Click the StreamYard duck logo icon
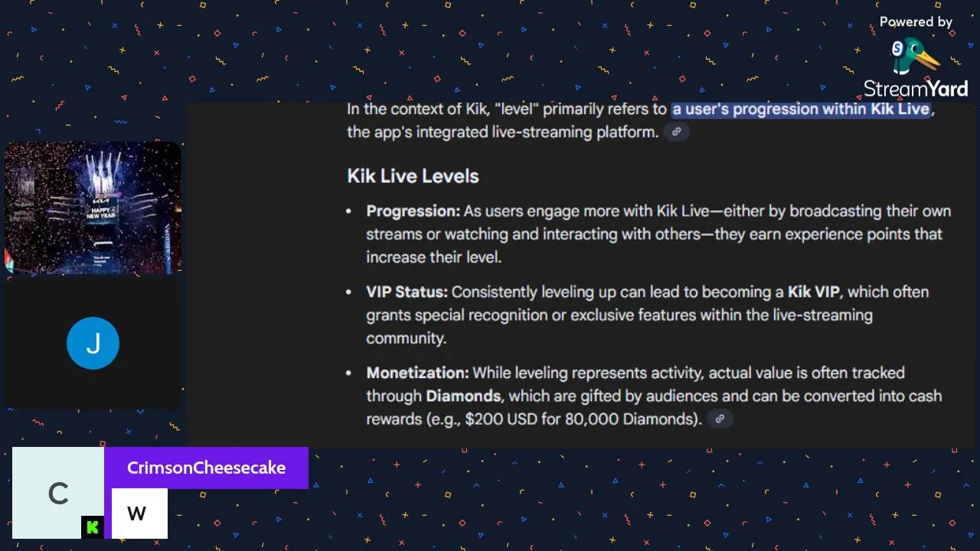 click(x=915, y=57)
